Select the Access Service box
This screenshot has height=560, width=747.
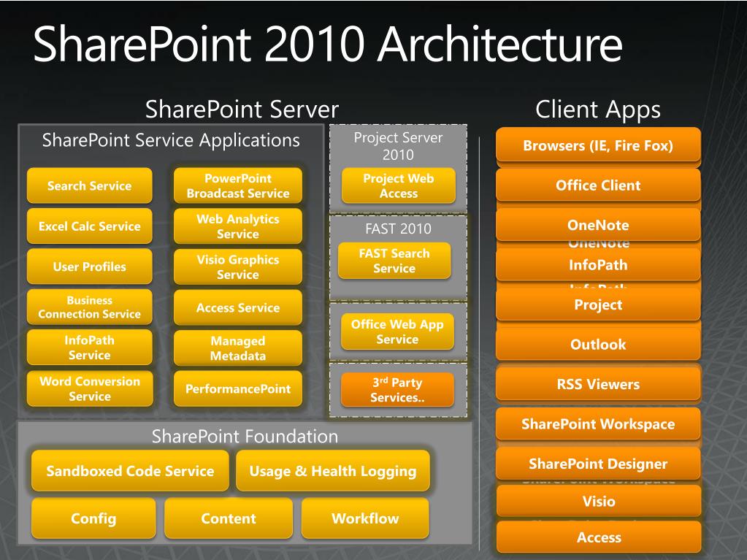tap(238, 307)
